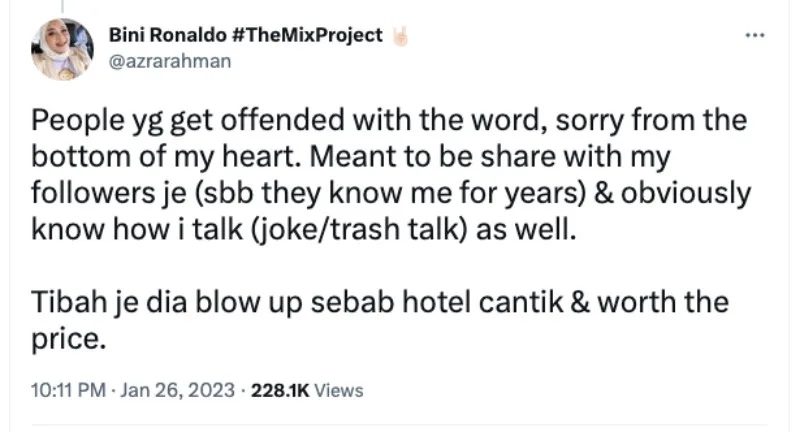This screenshot has height=432, width=800.
Task: Click the victory hand emoji beside the name
Action: click(401, 36)
